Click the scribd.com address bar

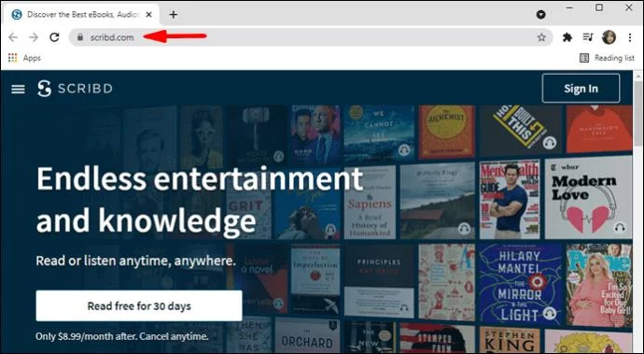[x=311, y=37]
